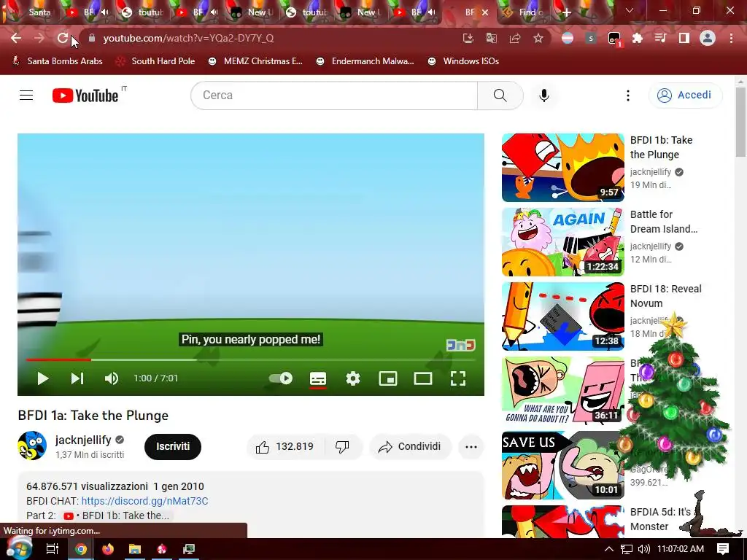Share this page from address bar
Viewport: 747px width, 560px height.
pyautogui.click(x=514, y=38)
